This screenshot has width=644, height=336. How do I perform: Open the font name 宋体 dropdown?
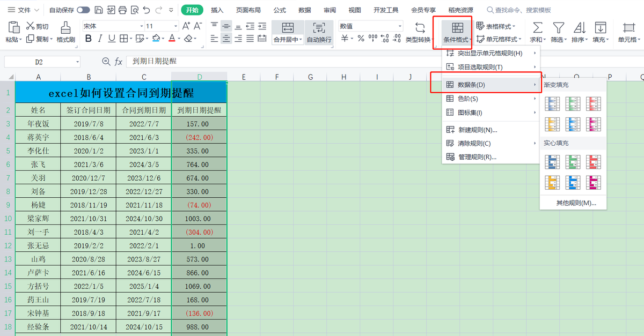tap(142, 26)
